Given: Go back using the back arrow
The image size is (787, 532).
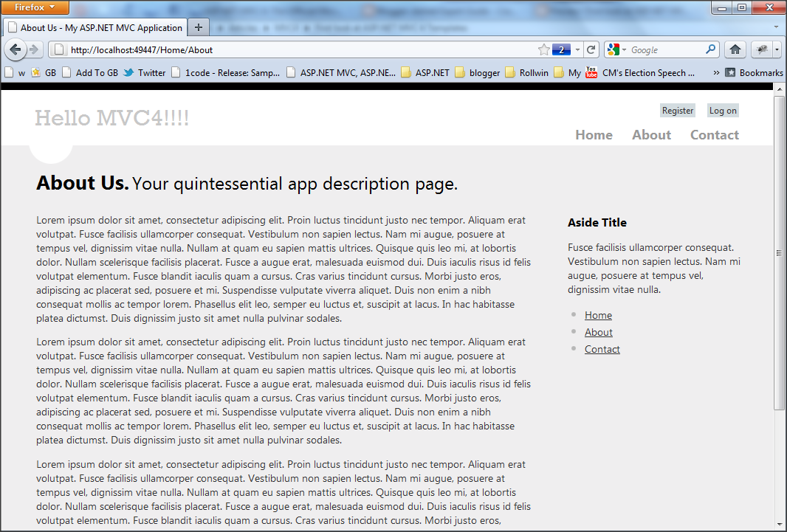Looking at the screenshot, I should pos(16,49).
